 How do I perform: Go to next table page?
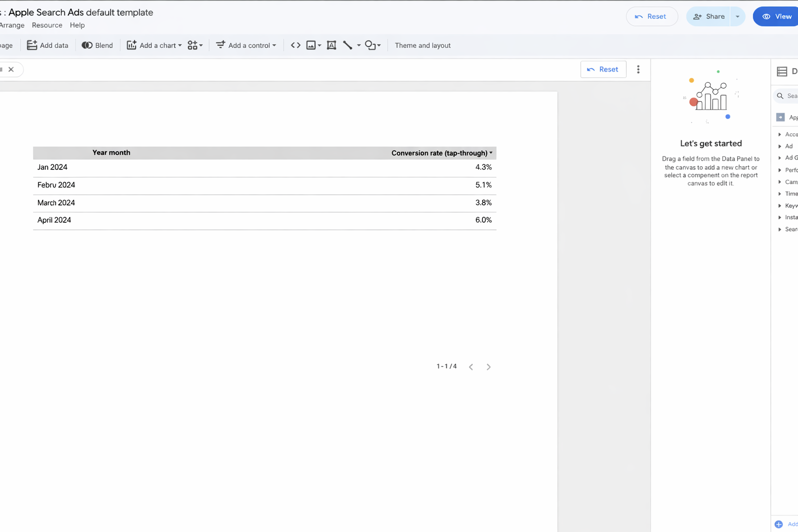pyautogui.click(x=488, y=367)
